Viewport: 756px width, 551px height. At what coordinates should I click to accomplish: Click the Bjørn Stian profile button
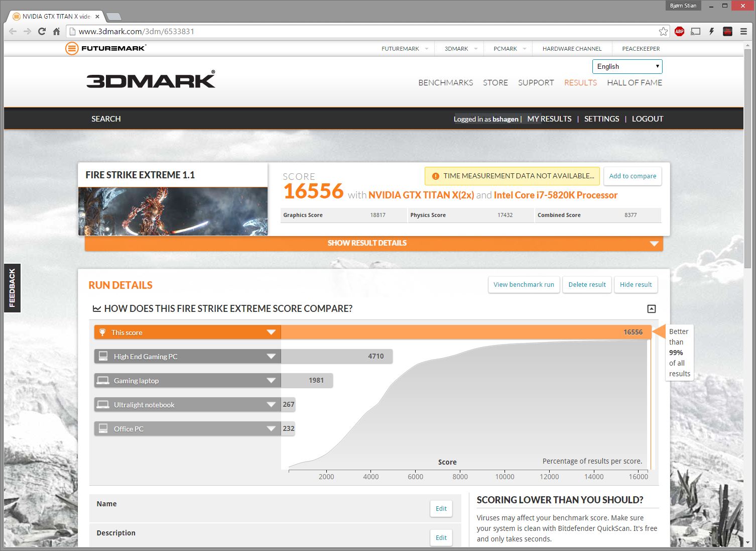[683, 6]
